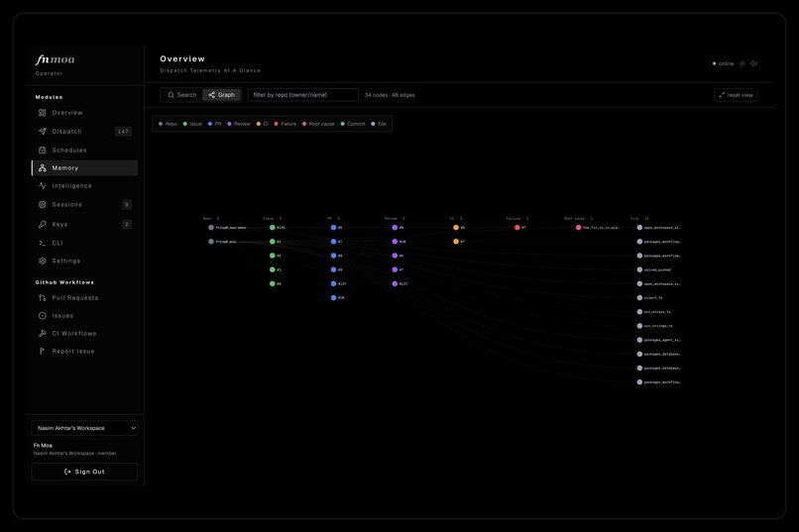Toggle the sound speaker icon
799x532 pixels.
pos(754,63)
